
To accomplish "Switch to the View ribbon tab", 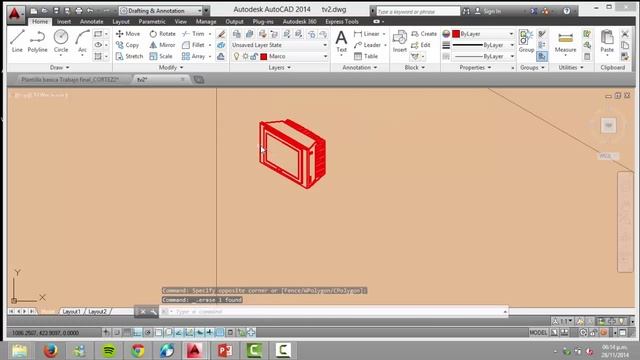I will click(x=180, y=22).
